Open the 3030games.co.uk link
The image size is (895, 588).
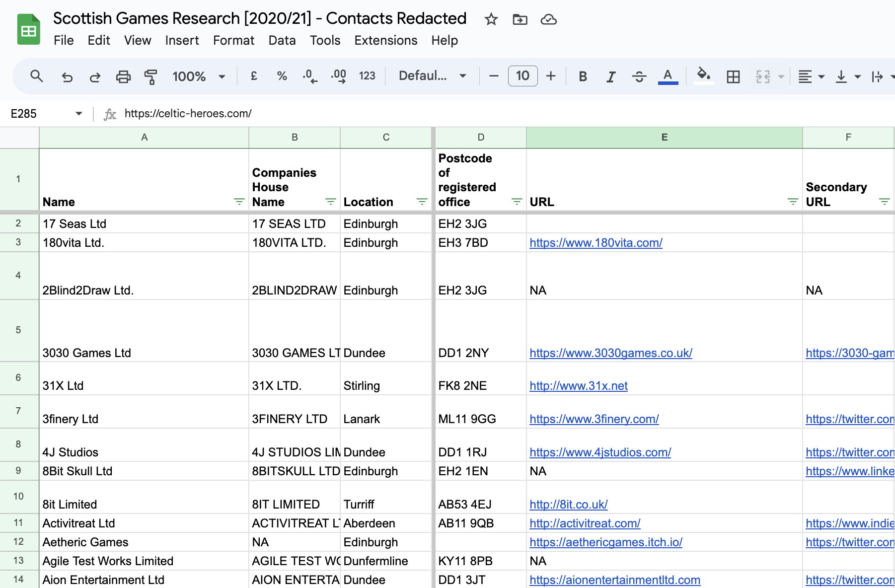tap(611, 353)
